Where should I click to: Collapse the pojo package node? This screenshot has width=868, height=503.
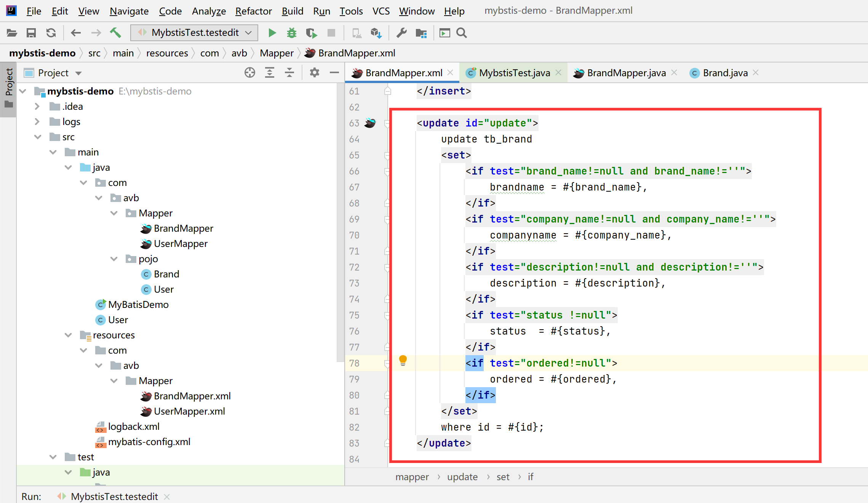click(114, 259)
